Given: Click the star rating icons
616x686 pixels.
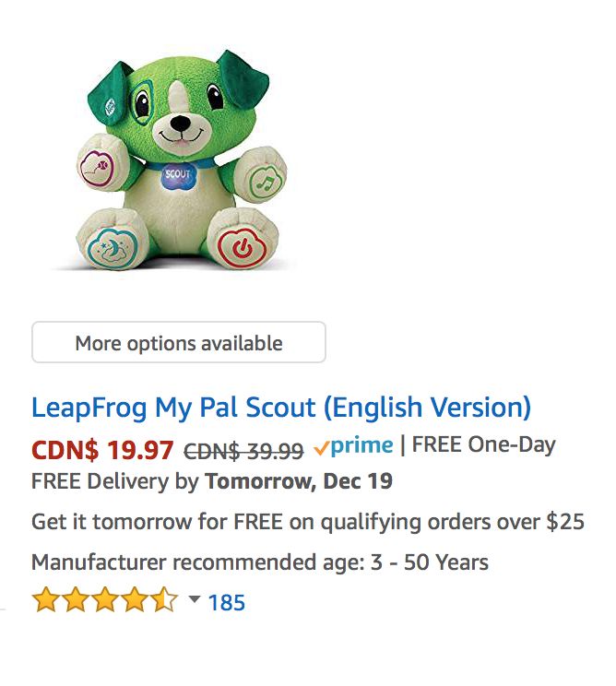Looking at the screenshot, I should click(105, 600).
